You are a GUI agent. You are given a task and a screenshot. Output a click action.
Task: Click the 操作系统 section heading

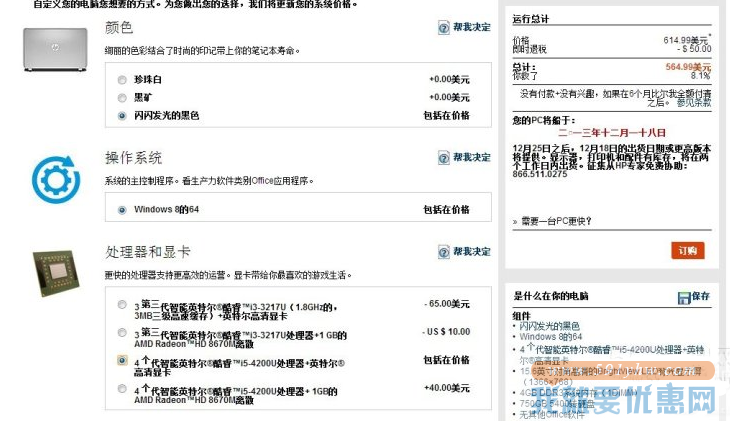(x=133, y=158)
